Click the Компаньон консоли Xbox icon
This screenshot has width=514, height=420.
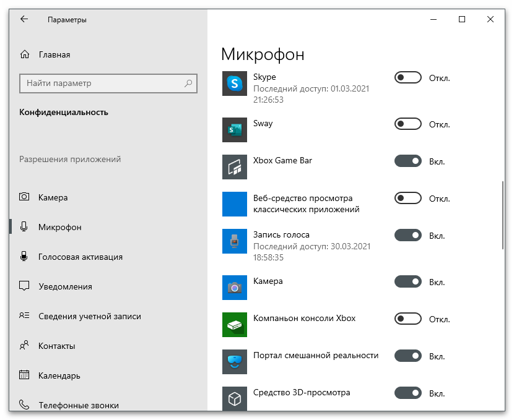(x=234, y=325)
